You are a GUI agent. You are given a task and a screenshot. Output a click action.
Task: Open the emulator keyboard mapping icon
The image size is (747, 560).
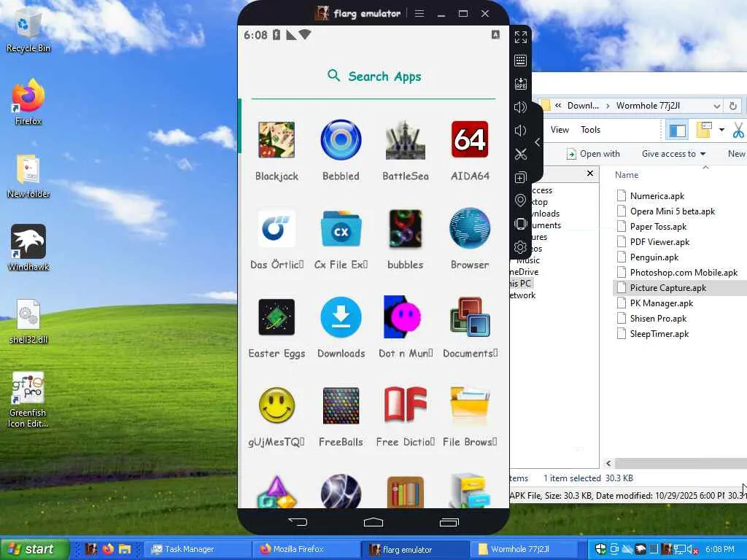point(521,61)
